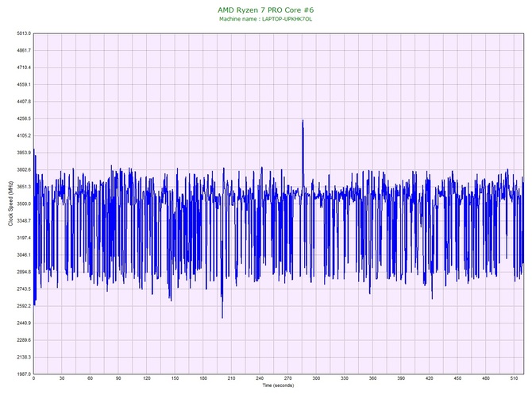Click the 4710.4 tick label on the y-axis

pyautogui.click(x=21, y=68)
